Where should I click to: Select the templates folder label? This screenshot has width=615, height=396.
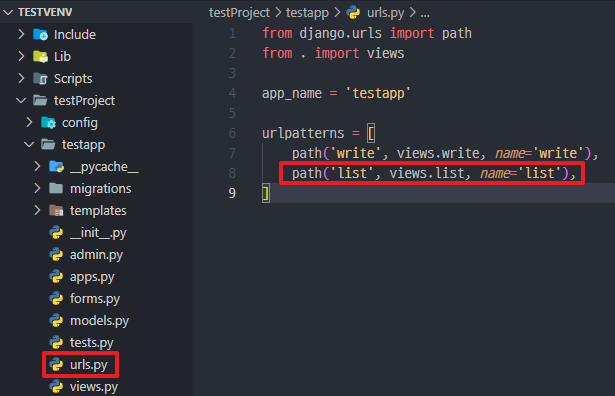click(x=98, y=211)
